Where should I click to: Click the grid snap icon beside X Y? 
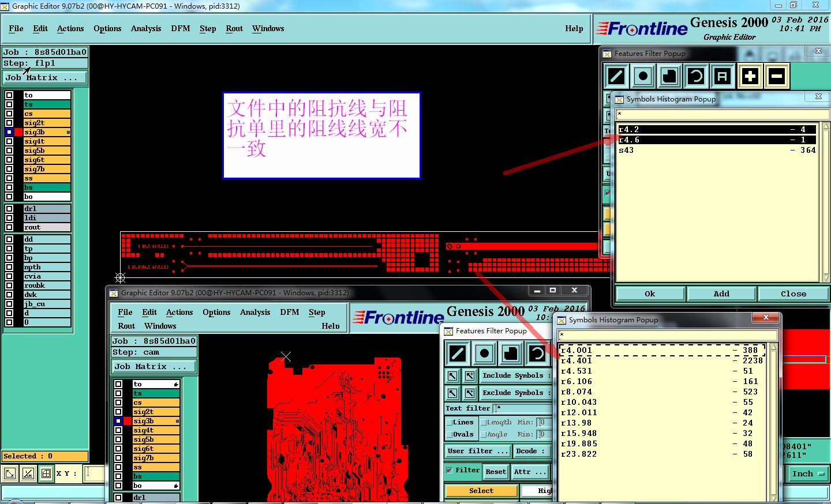pos(46,473)
